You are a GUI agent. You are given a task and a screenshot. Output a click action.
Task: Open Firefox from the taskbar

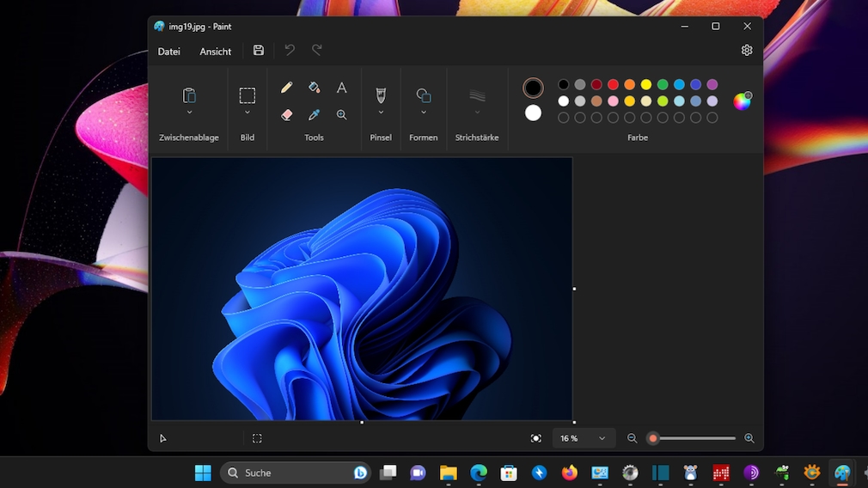[x=569, y=473]
